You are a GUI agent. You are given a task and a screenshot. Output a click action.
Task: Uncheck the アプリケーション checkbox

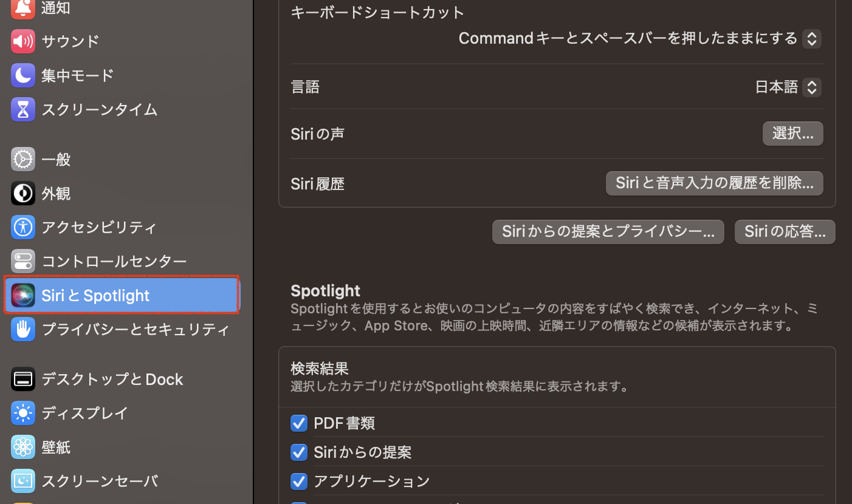pyautogui.click(x=298, y=482)
